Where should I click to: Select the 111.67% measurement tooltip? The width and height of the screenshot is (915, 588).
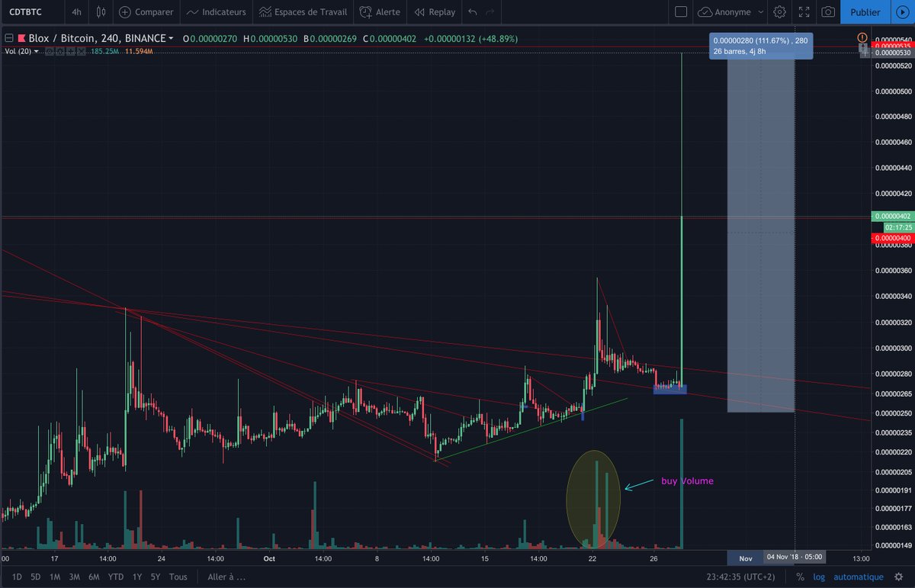coord(761,46)
